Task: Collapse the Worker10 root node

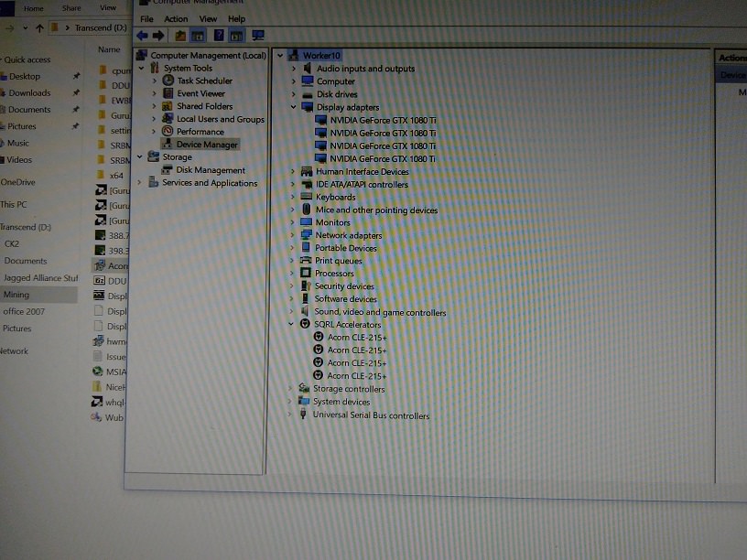Action: coord(280,55)
